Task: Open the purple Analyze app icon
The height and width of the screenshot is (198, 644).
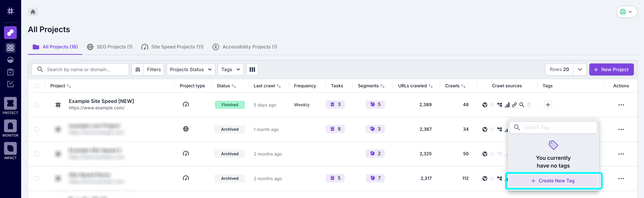Action: 10,33
